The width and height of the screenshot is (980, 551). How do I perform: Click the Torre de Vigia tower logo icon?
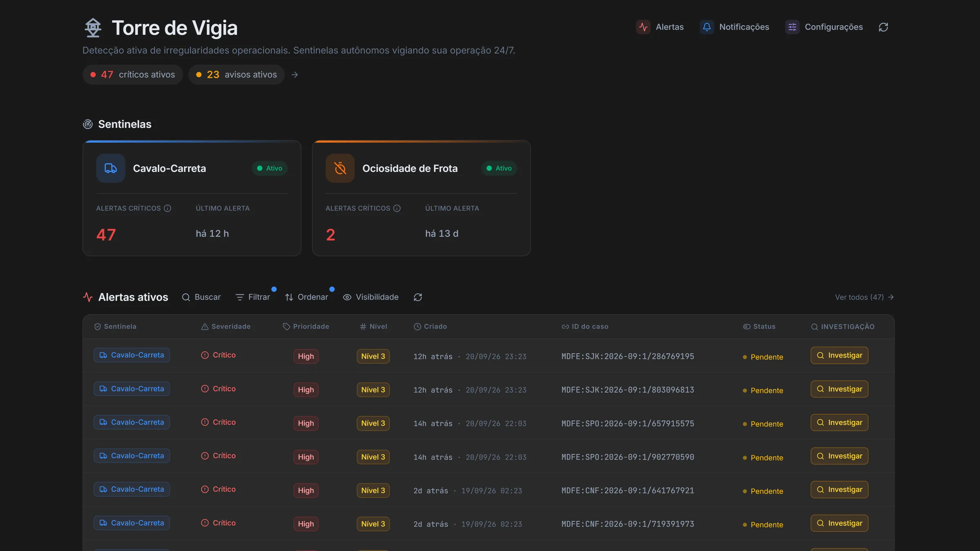coord(93,28)
